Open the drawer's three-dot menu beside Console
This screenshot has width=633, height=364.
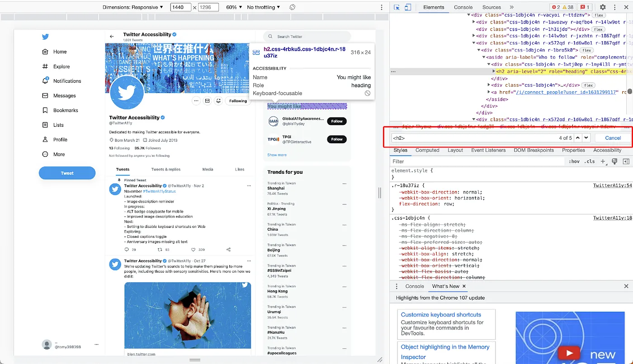397,286
